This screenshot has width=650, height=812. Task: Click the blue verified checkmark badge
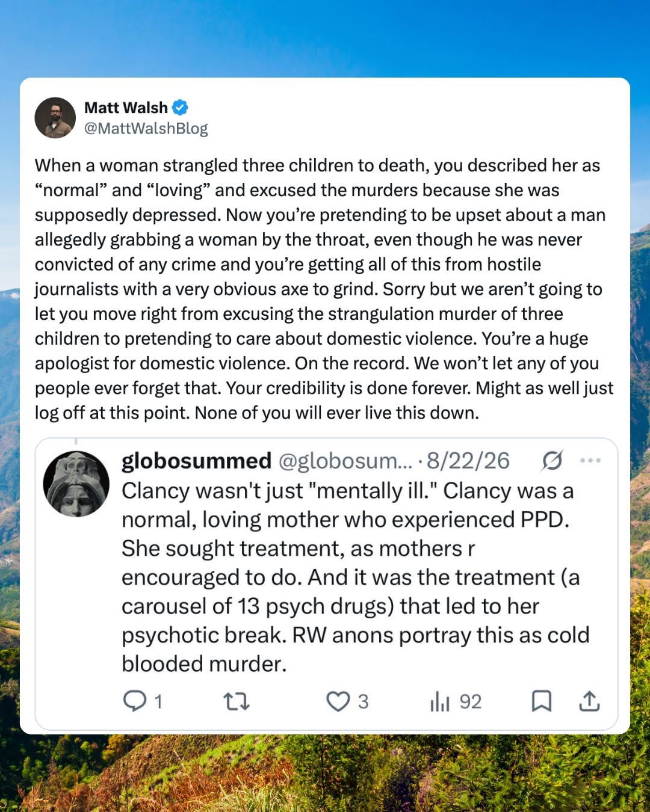click(x=180, y=108)
